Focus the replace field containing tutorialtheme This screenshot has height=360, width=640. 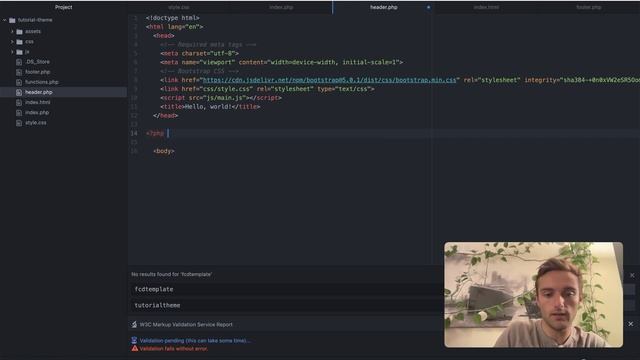click(286, 305)
